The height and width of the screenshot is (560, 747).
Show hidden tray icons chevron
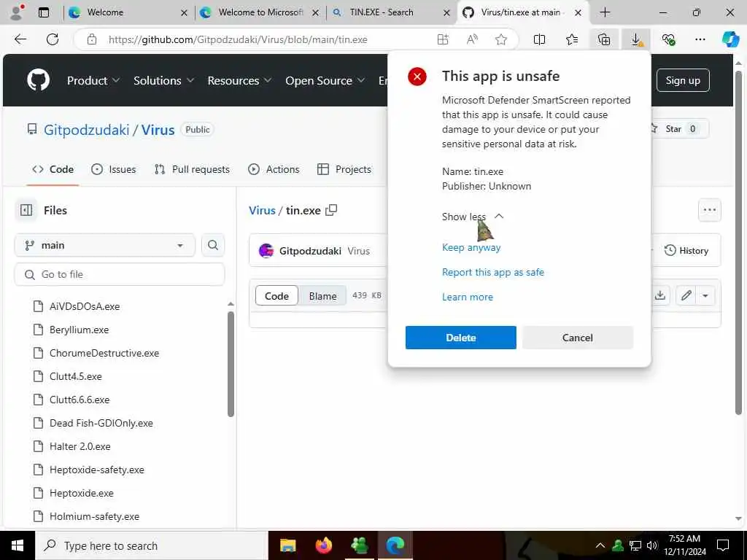coord(600,545)
